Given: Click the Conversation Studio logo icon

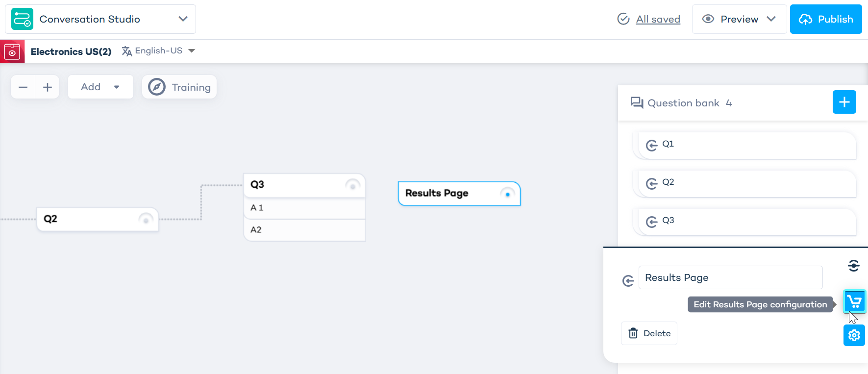Looking at the screenshot, I should (22, 19).
